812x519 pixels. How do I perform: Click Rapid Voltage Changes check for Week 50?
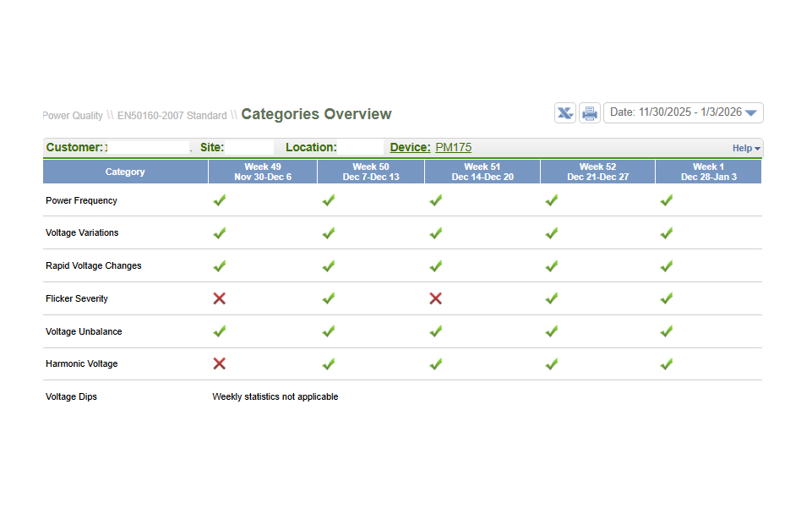(x=329, y=266)
